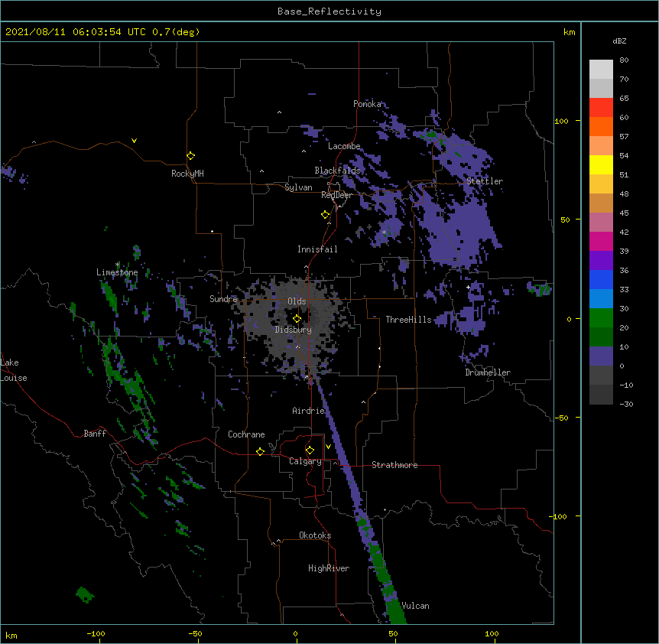
Task: Click the Ponoka label
Action: pos(367,104)
